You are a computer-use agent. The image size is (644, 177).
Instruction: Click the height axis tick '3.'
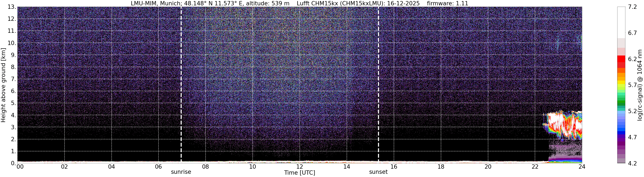13,127
